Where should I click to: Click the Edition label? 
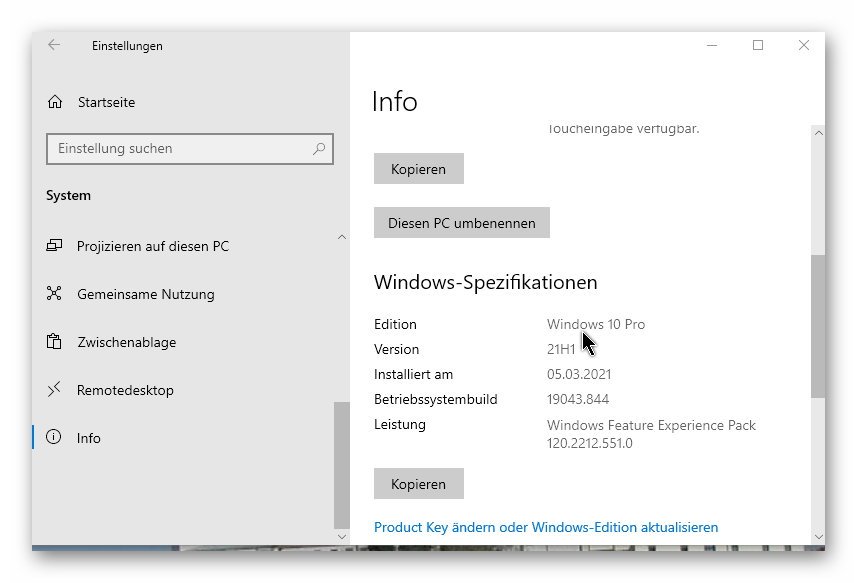pos(395,324)
